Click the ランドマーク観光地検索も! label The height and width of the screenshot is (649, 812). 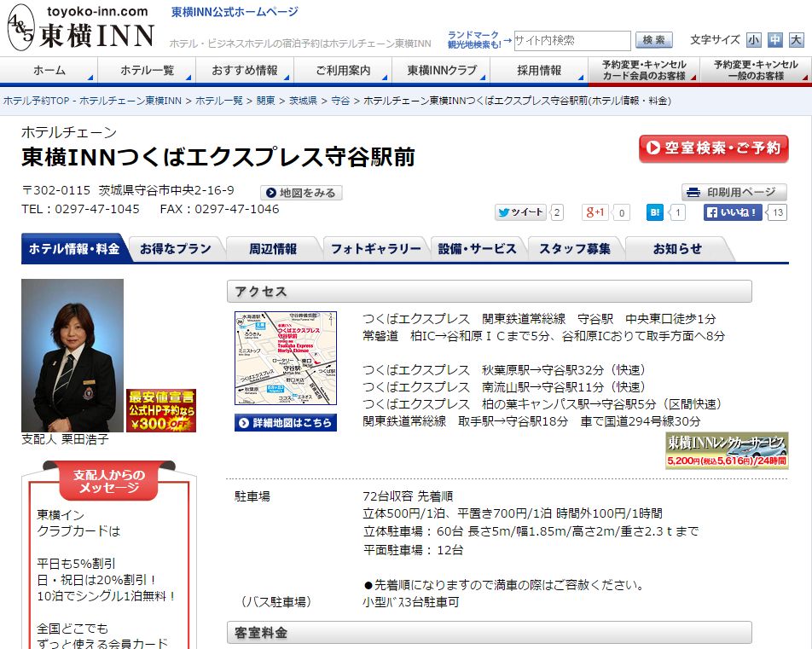point(473,40)
